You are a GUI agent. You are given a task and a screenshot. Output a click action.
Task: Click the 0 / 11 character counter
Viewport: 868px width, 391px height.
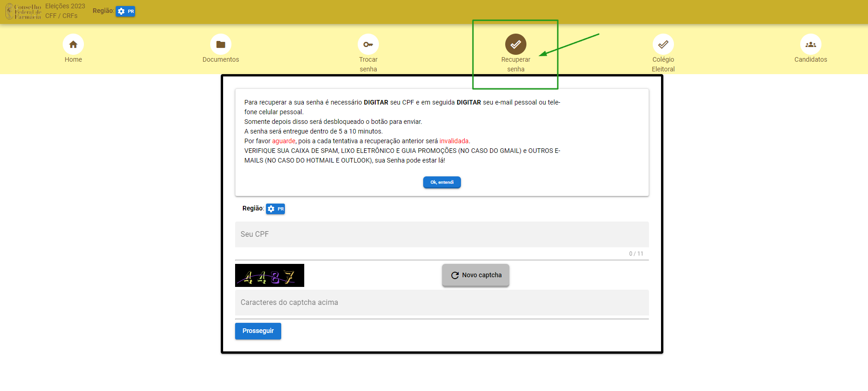(636, 254)
